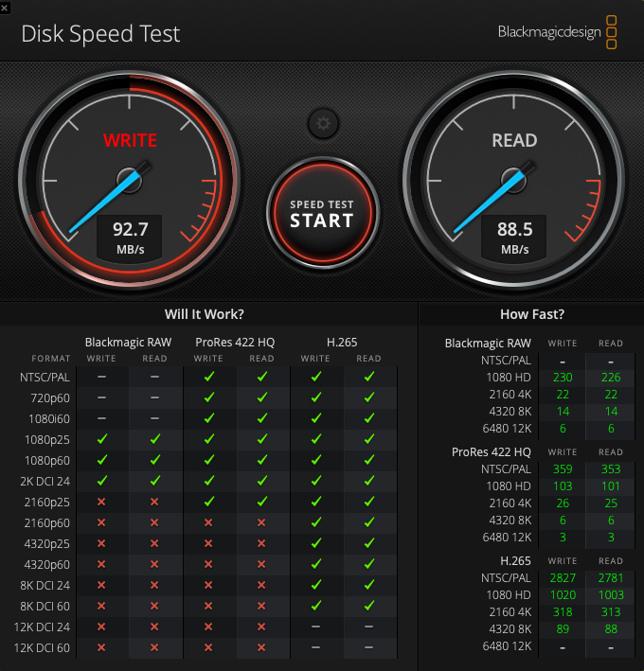The width and height of the screenshot is (644, 671).
Task: Close the Disk Speed Test window
Action: 6,6
